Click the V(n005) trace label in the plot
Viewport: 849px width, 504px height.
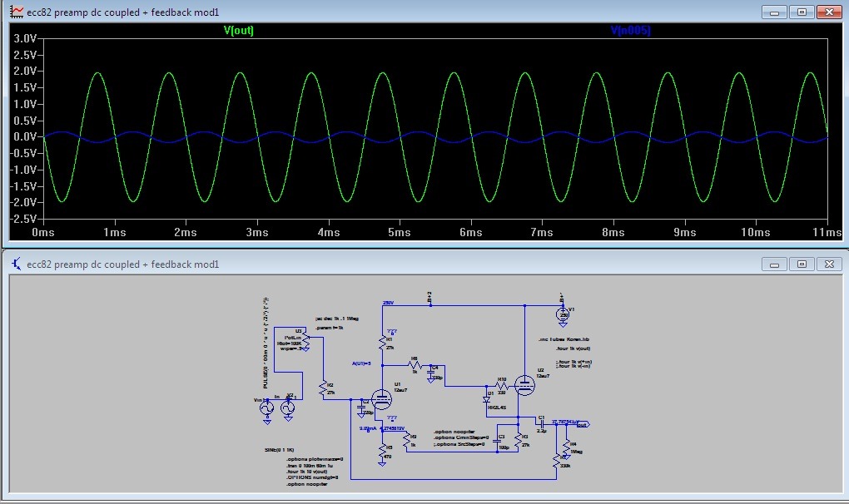(630, 30)
